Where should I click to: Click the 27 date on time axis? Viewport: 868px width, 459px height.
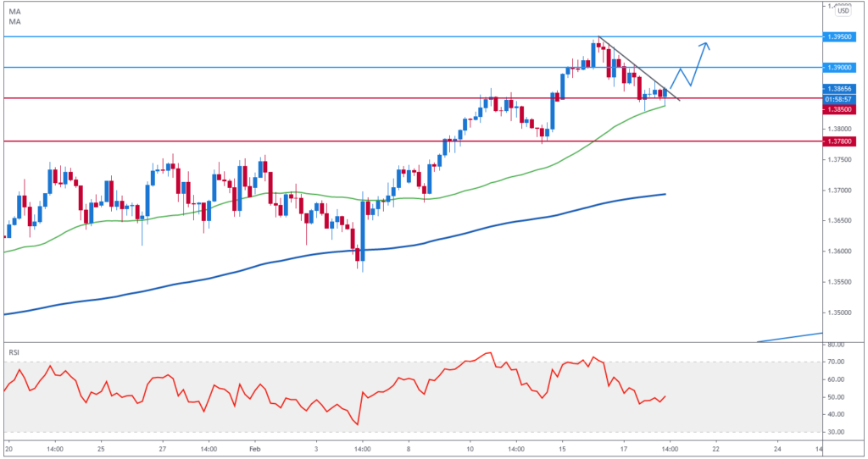[x=162, y=449]
